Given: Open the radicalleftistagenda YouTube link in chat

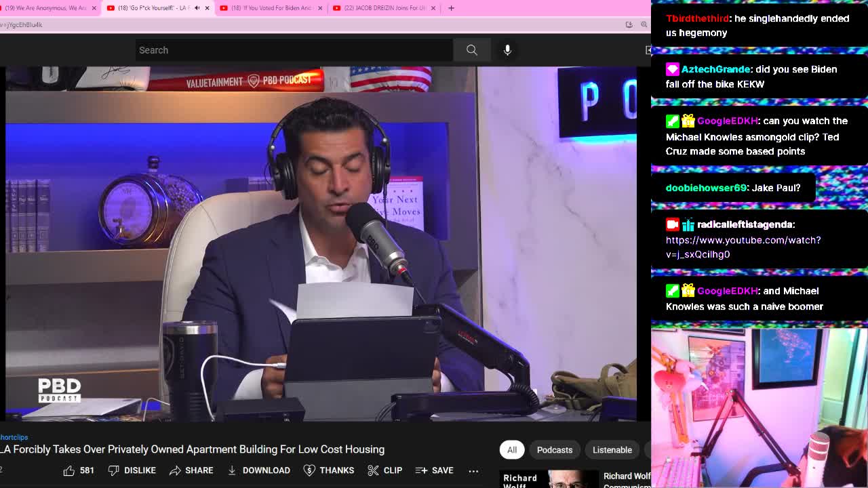Looking at the screenshot, I should click(x=743, y=247).
